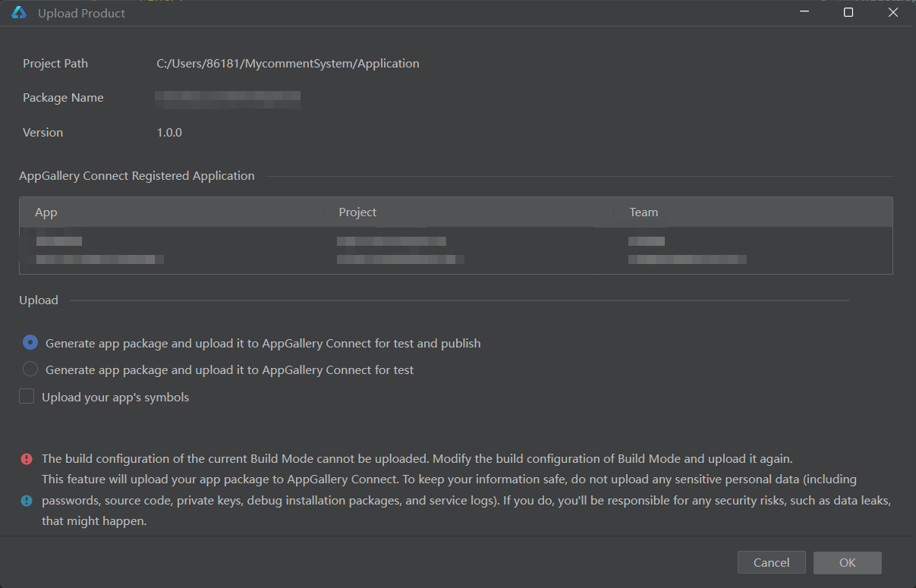Click the version value 1.0.0

(x=169, y=133)
